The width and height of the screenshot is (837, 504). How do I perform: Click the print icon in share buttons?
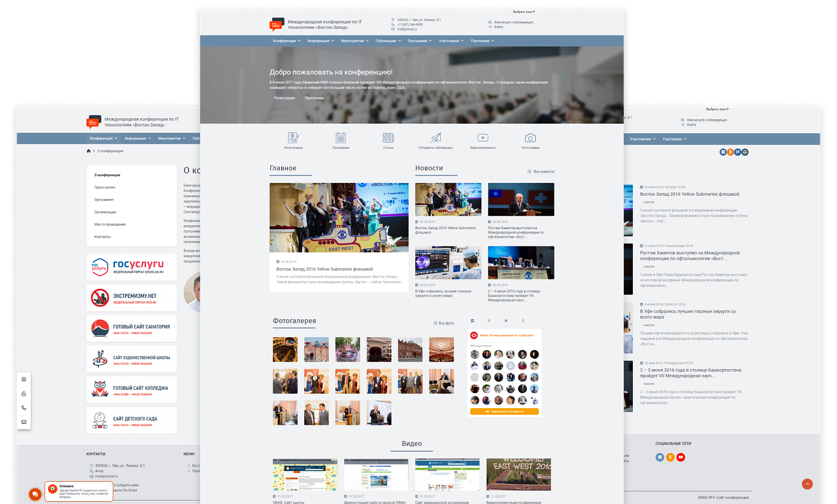(x=745, y=152)
